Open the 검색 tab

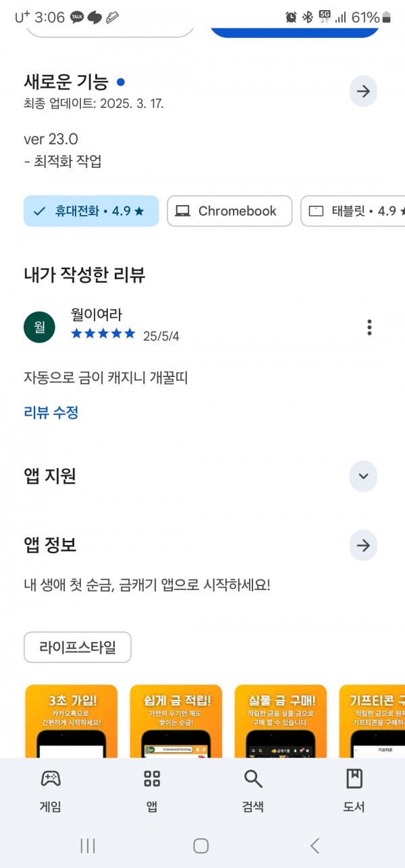click(x=253, y=790)
